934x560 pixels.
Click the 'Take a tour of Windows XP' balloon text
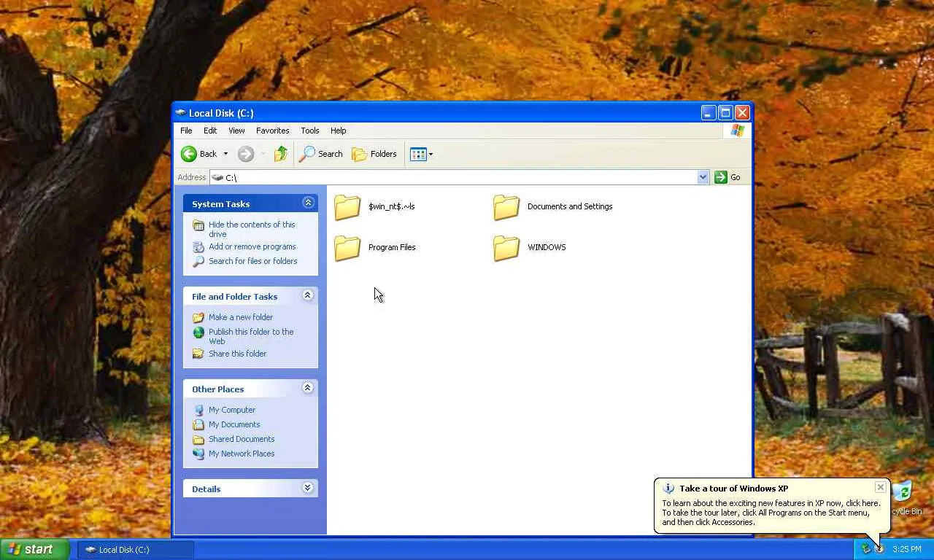click(734, 489)
